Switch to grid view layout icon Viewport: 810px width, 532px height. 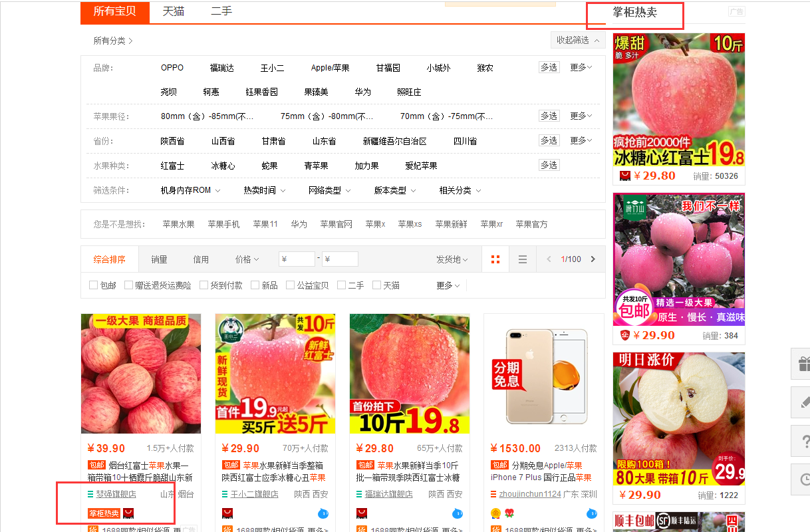(495, 259)
